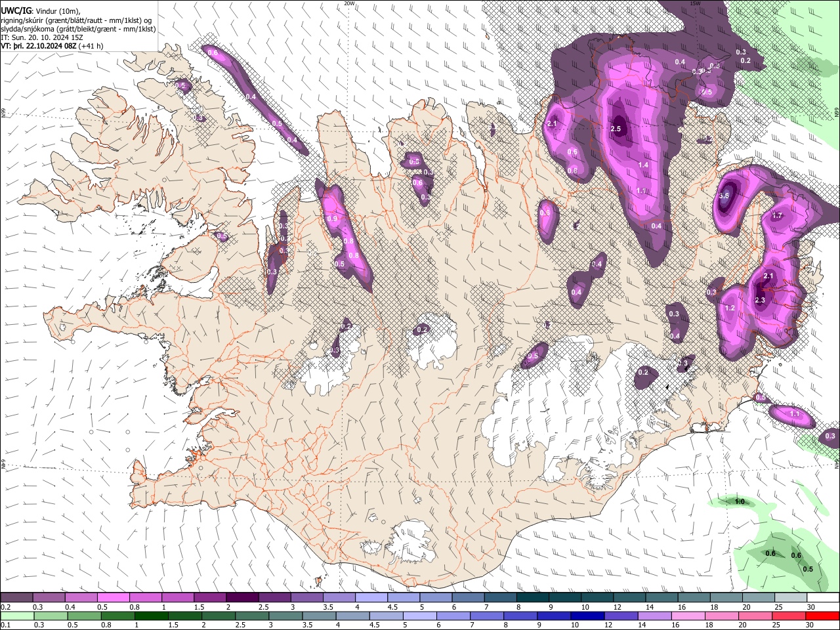Viewport: 840px width, 630px height.
Task: Click the 2.3 precipitation value on the map
Action: click(760, 300)
